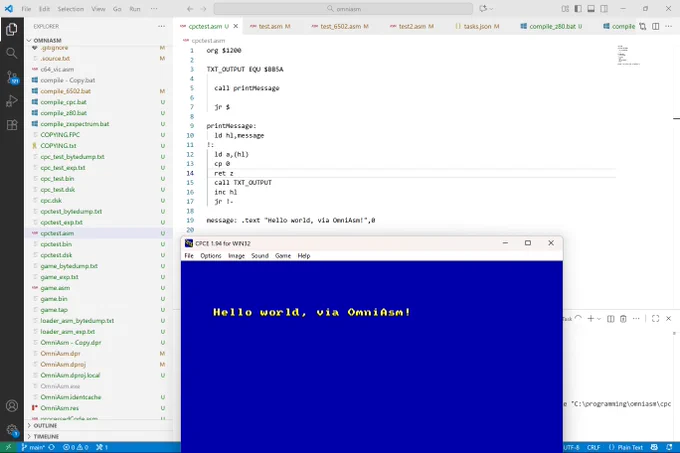The height and width of the screenshot is (453, 680).
Task: Click the errors and warnings status item
Action: 75,447
